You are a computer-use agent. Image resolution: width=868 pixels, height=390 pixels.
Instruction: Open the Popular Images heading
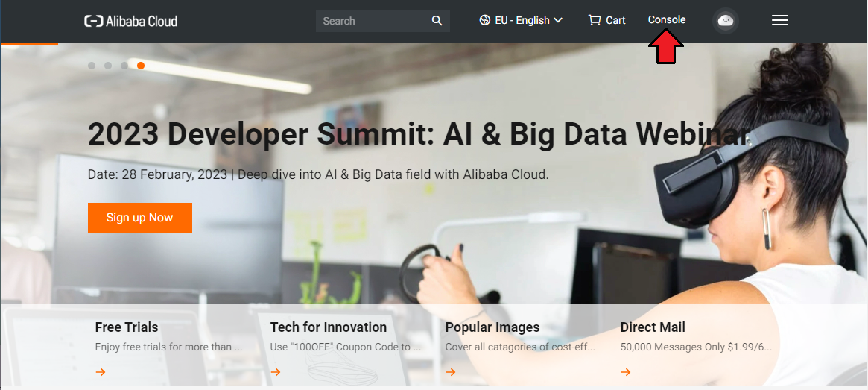492,327
